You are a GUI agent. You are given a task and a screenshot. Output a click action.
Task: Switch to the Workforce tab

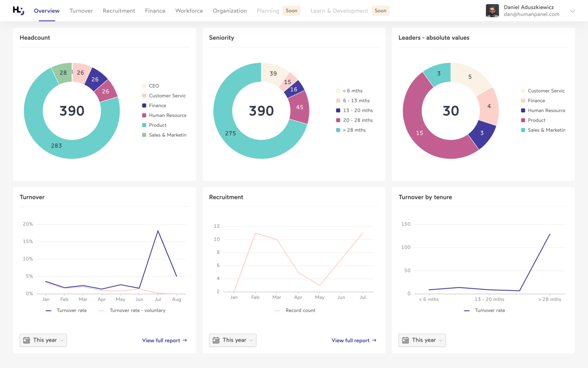pos(189,10)
